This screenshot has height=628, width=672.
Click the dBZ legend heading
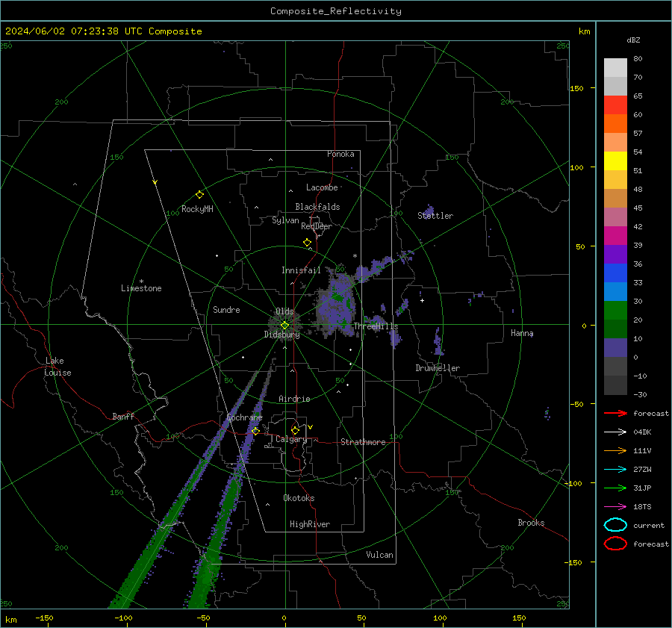[633, 40]
